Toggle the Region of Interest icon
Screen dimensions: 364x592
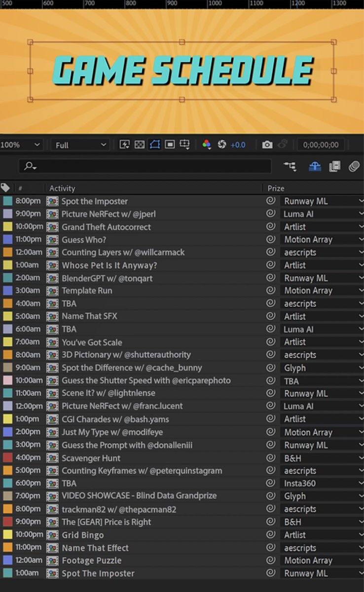(x=170, y=145)
